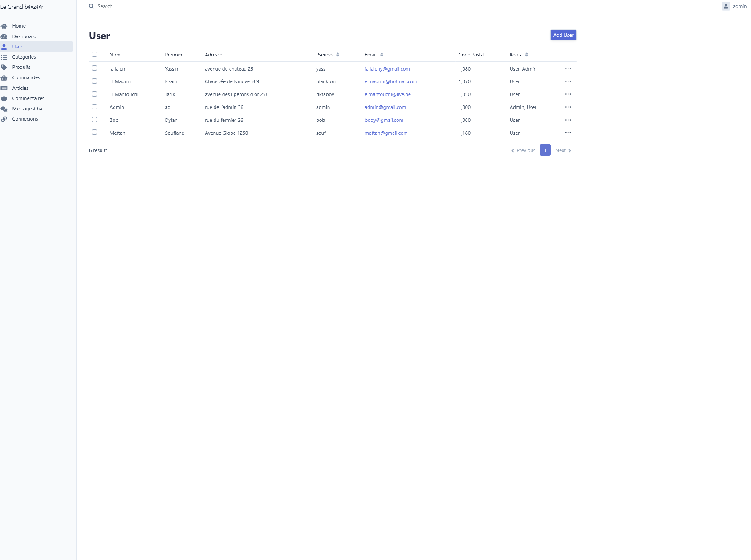Click prenom cell Soufiane
This screenshot has height=560, width=751.
pos(175,133)
